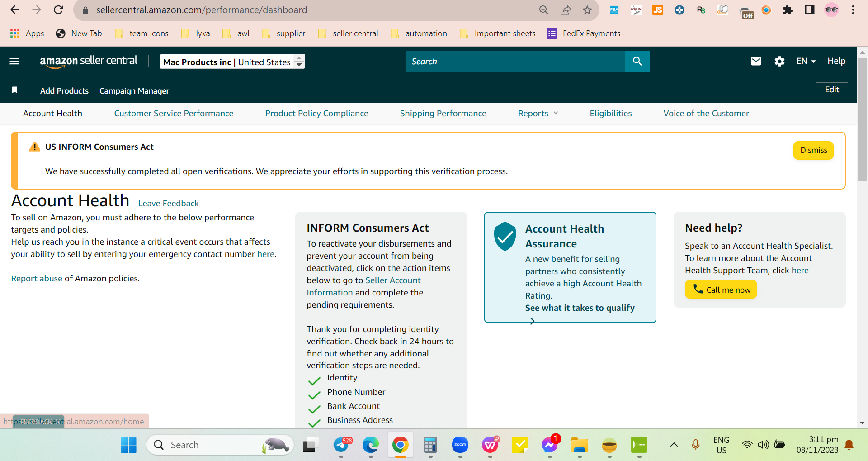Viewport: 868px width, 461px height.
Task: Open the EN language dropdown
Action: (x=806, y=61)
